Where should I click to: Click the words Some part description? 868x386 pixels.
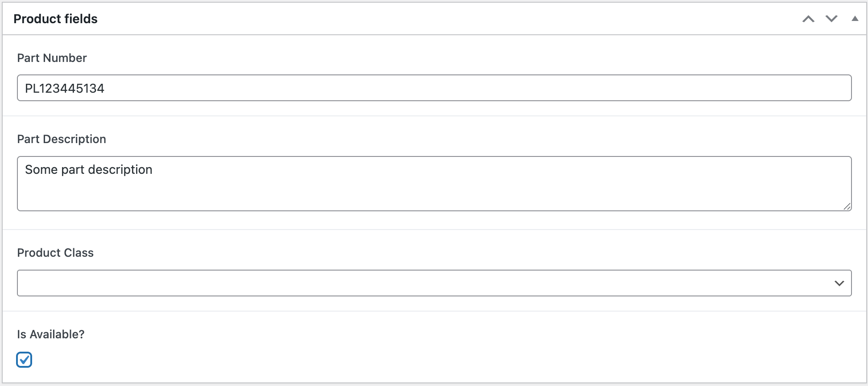pos(89,169)
